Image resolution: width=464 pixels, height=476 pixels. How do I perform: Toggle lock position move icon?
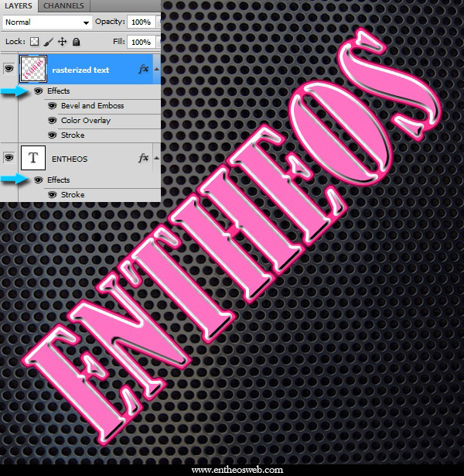click(x=62, y=42)
